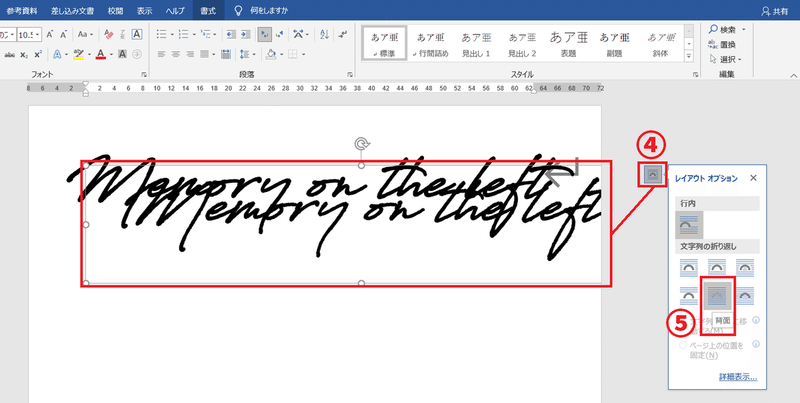Apply the 見出し 1 style
The width and height of the screenshot is (800, 403).
476,43
